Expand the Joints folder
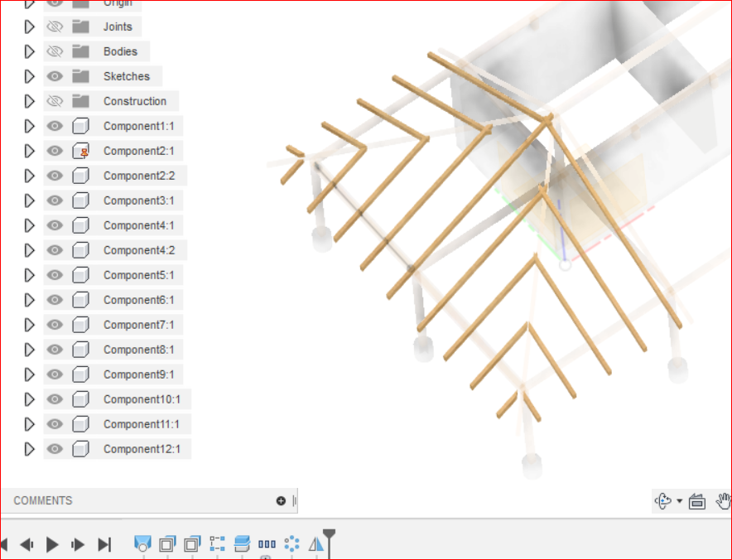Screen dimensions: 732x560 [x=30, y=27]
